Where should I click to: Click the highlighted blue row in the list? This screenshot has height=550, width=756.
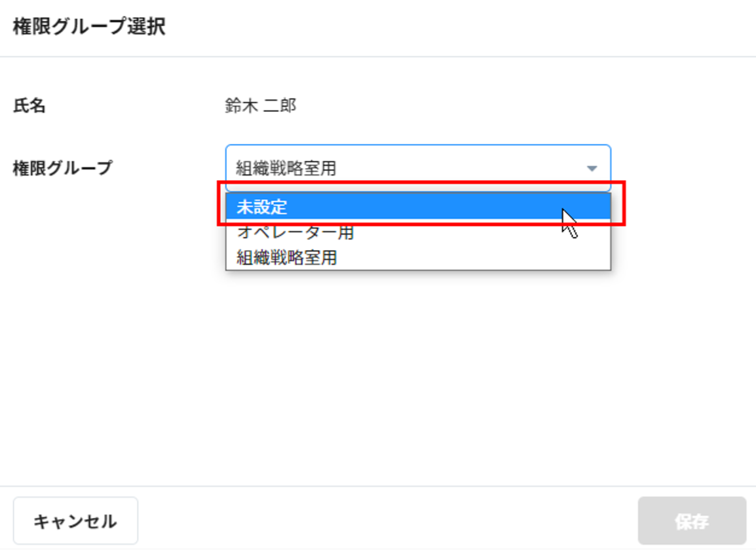393,208
